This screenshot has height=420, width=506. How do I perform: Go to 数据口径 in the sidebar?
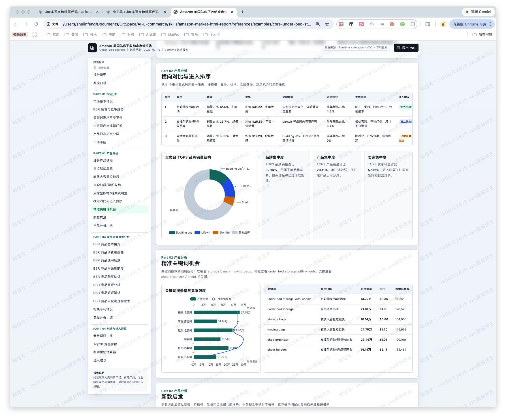coord(100,83)
